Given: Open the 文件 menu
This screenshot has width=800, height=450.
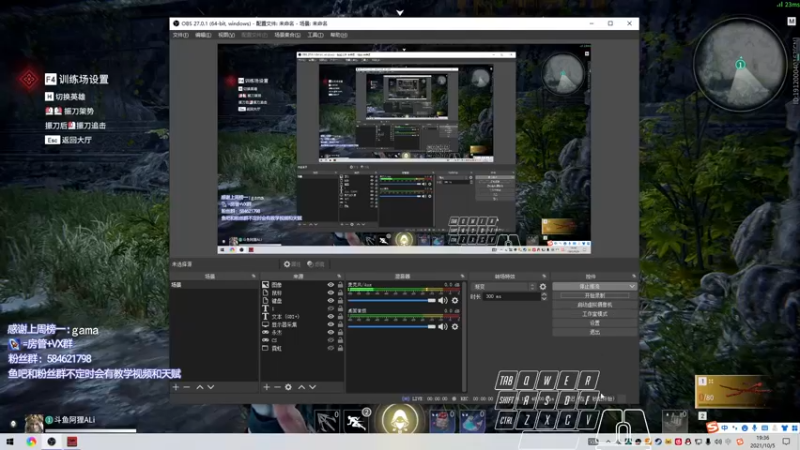Looking at the screenshot, I should point(181,35).
